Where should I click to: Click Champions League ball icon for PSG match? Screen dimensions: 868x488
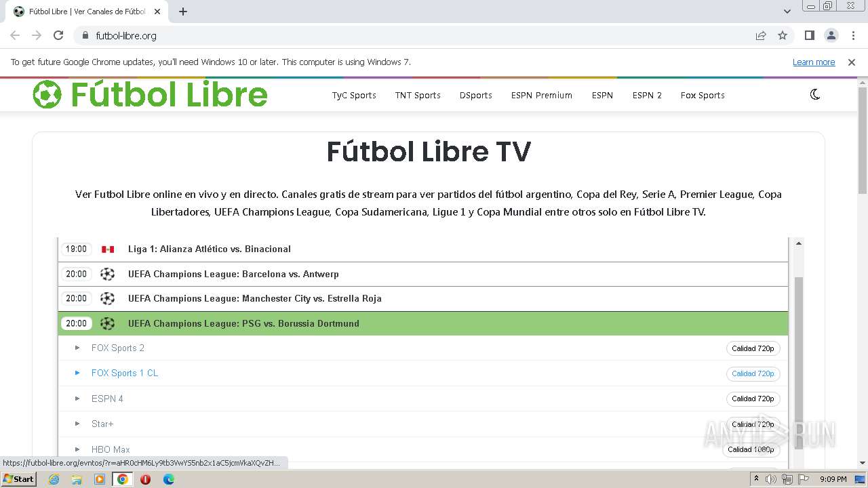pyautogui.click(x=107, y=323)
